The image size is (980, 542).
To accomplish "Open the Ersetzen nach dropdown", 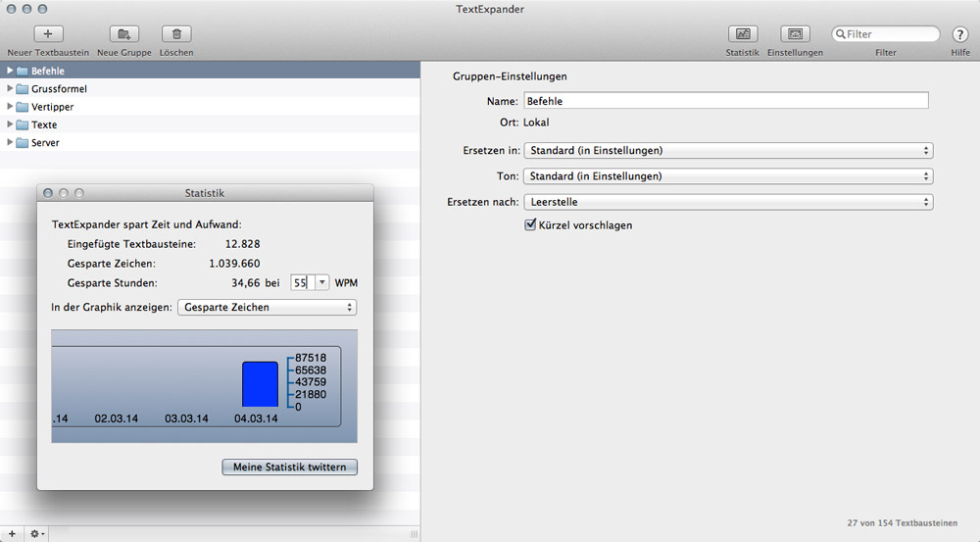I will (728, 202).
